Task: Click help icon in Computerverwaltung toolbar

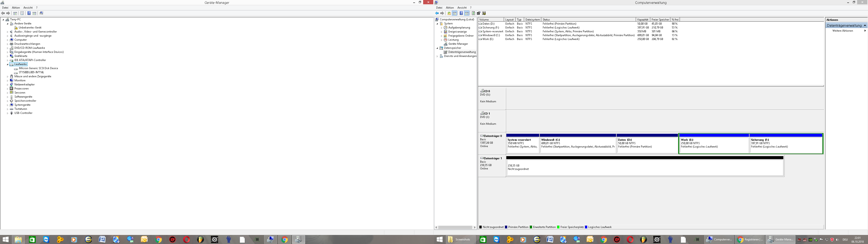Action: (x=461, y=13)
